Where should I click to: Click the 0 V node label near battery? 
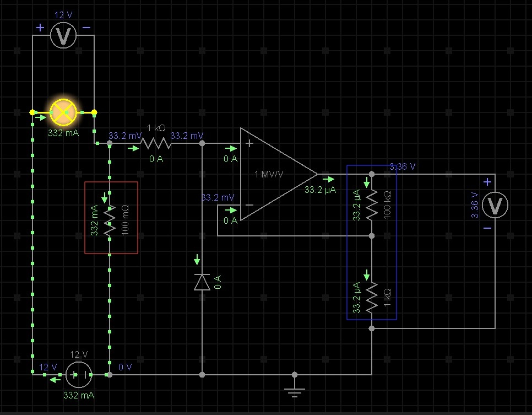(124, 367)
